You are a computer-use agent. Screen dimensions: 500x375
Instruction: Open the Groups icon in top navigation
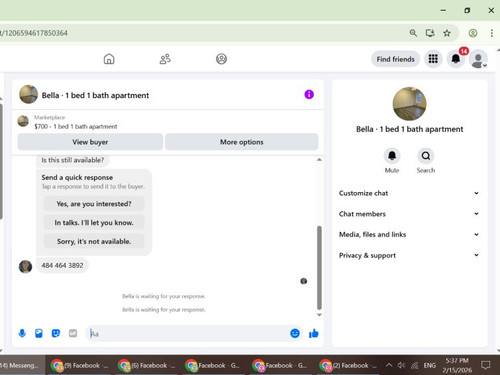click(x=221, y=59)
